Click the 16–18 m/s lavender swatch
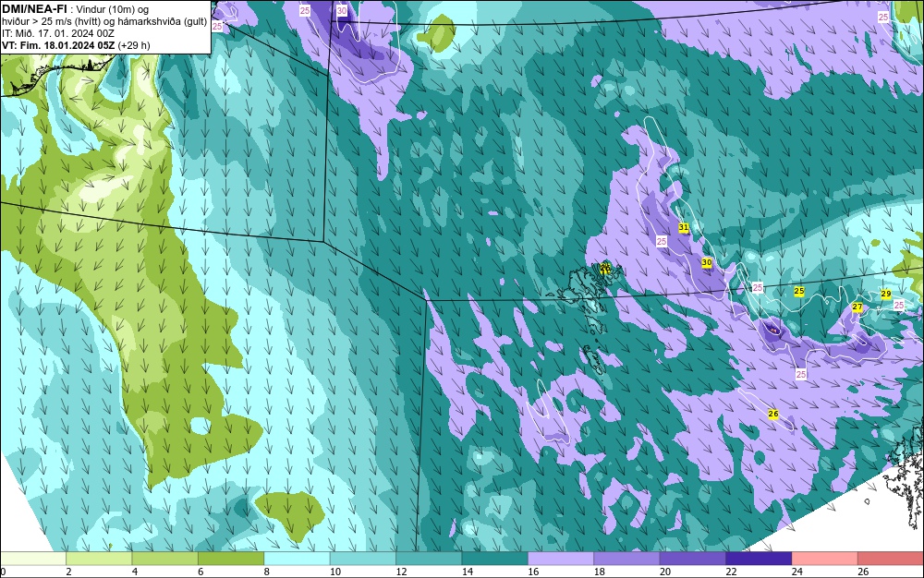Image resolution: width=924 pixels, height=578 pixels. 561,558
